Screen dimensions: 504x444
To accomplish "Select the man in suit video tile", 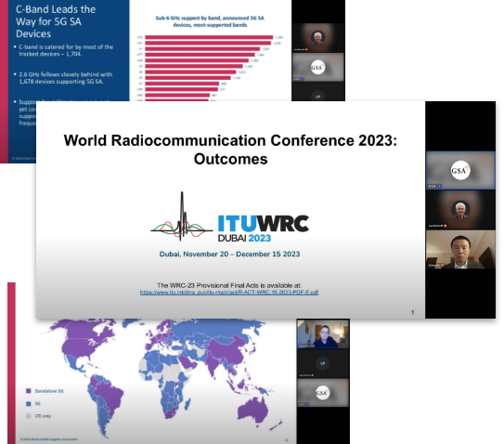I will click(x=460, y=249).
